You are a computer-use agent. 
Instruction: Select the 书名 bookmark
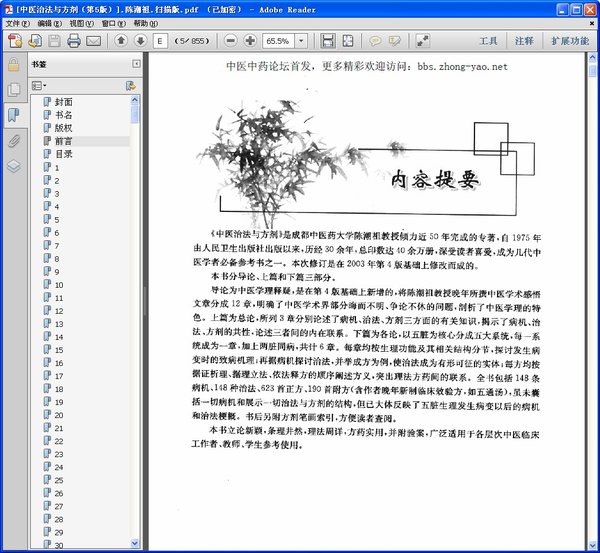click(63, 115)
